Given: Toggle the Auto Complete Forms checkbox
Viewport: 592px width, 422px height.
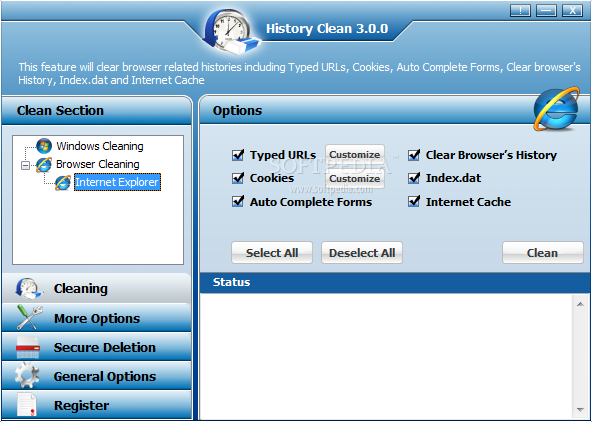Looking at the screenshot, I should click(238, 202).
